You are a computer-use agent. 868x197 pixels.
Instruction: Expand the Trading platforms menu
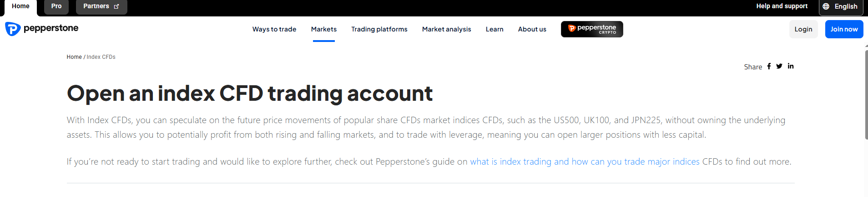point(379,29)
